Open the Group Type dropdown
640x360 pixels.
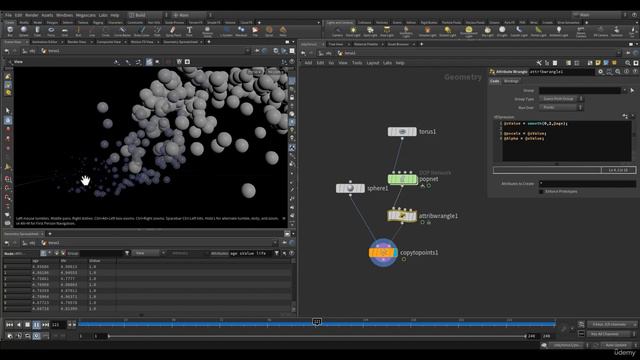pyautogui.click(x=561, y=99)
